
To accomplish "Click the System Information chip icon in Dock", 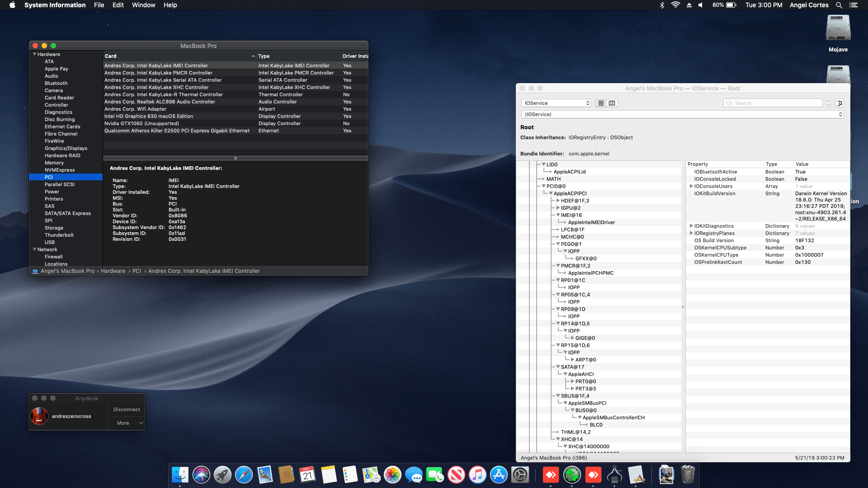I will (x=614, y=475).
